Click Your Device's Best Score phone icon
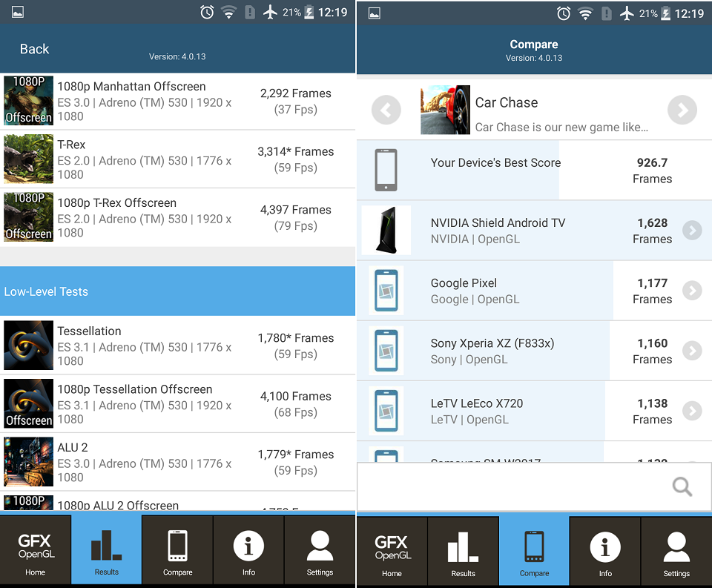 coord(386,171)
